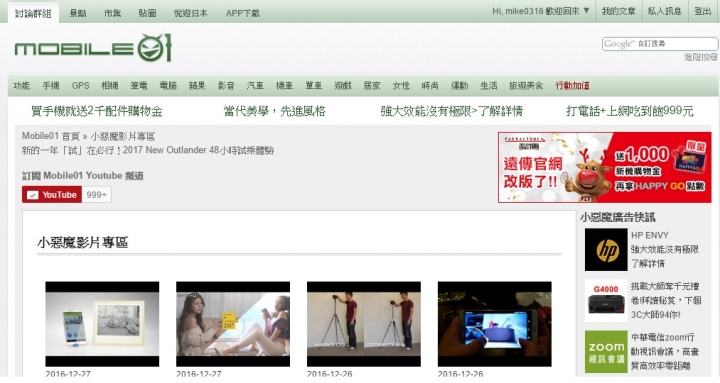This screenshot has height=383, width=720.
Task: Click the HP logo ad image
Action: coord(606,250)
